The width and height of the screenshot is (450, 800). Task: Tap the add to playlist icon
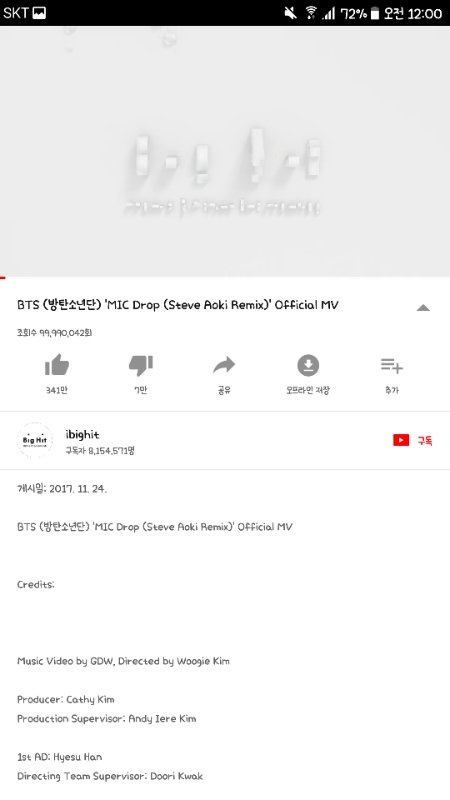tap(391, 365)
